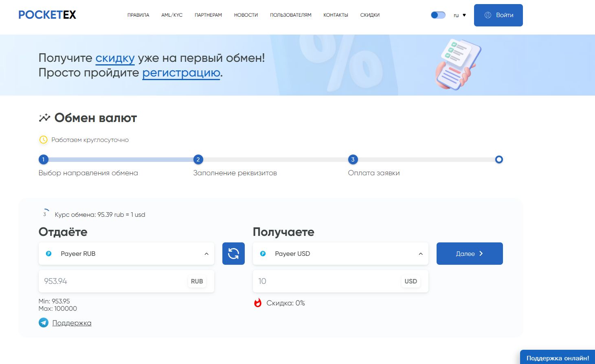Click the clock icon beside Работаем круглосуточно
Image resolution: width=595 pixels, height=364 pixels.
click(x=43, y=139)
